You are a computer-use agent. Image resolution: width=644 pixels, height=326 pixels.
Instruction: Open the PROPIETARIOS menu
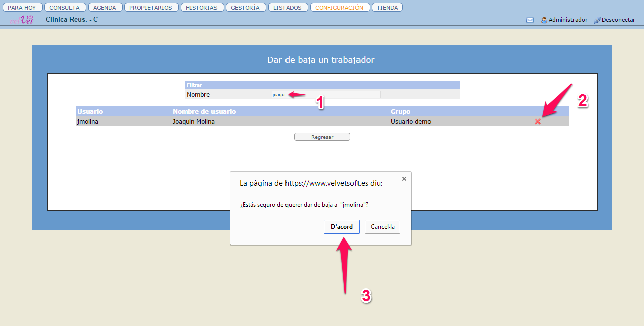click(151, 8)
